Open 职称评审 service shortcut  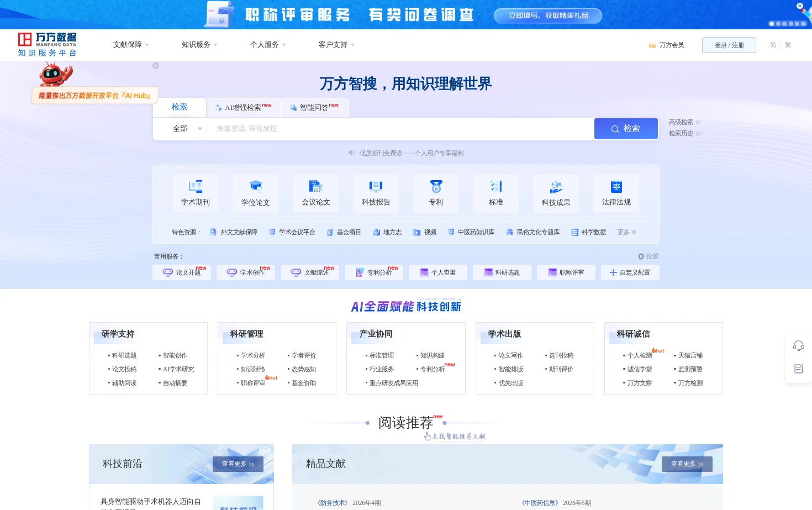pyautogui.click(x=566, y=272)
